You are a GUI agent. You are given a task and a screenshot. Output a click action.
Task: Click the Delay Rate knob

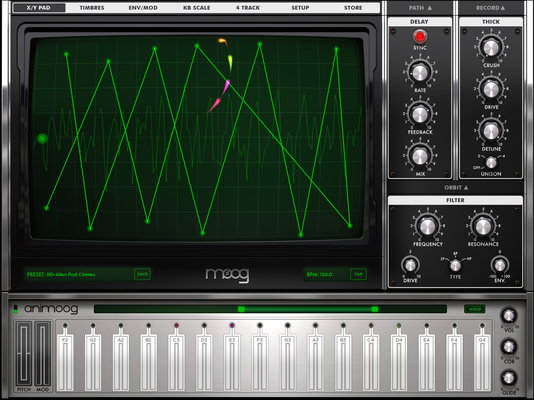(x=420, y=73)
